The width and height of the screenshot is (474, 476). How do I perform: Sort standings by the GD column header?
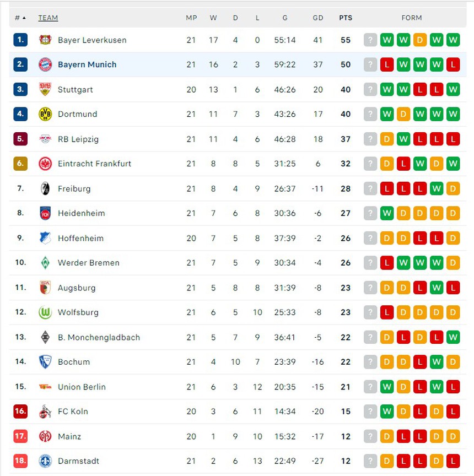point(318,18)
